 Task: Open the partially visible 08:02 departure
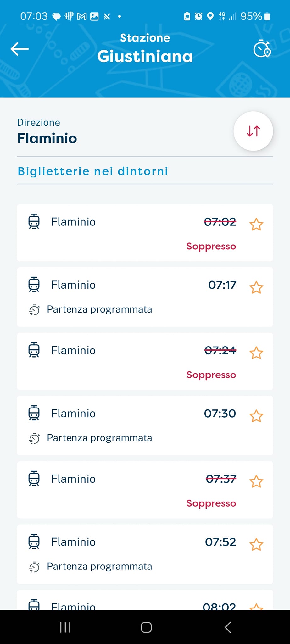click(x=145, y=600)
